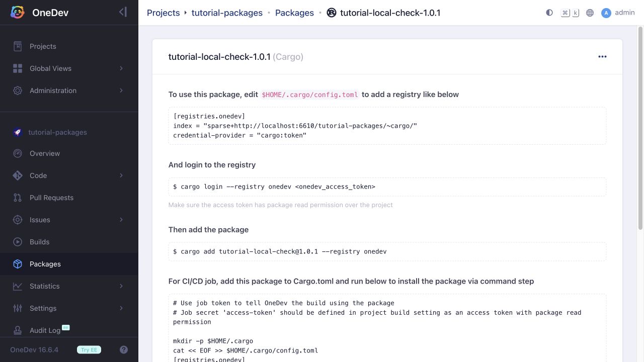Click the Projects sidebar icon
This screenshot has height=362, width=644.
point(18,46)
